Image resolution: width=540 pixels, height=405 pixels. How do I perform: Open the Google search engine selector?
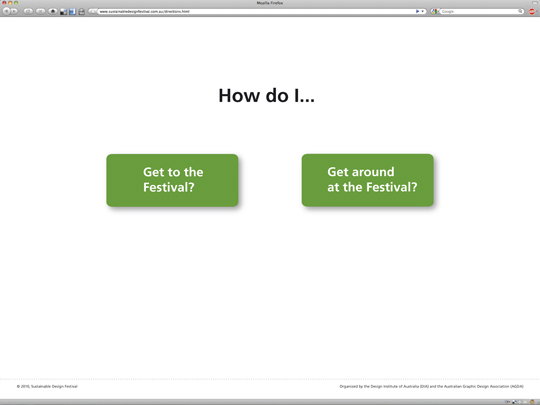point(435,11)
